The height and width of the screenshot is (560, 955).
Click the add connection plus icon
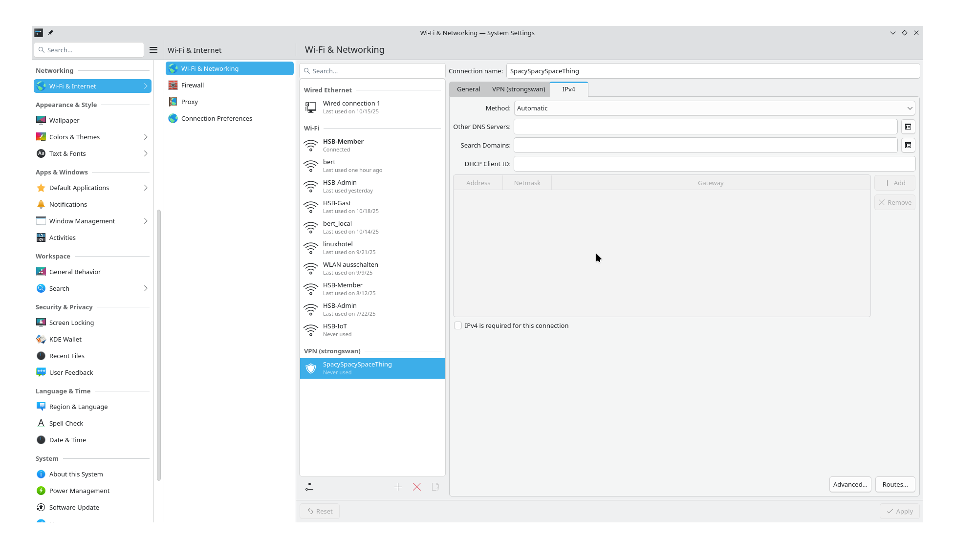(x=398, y=487)
